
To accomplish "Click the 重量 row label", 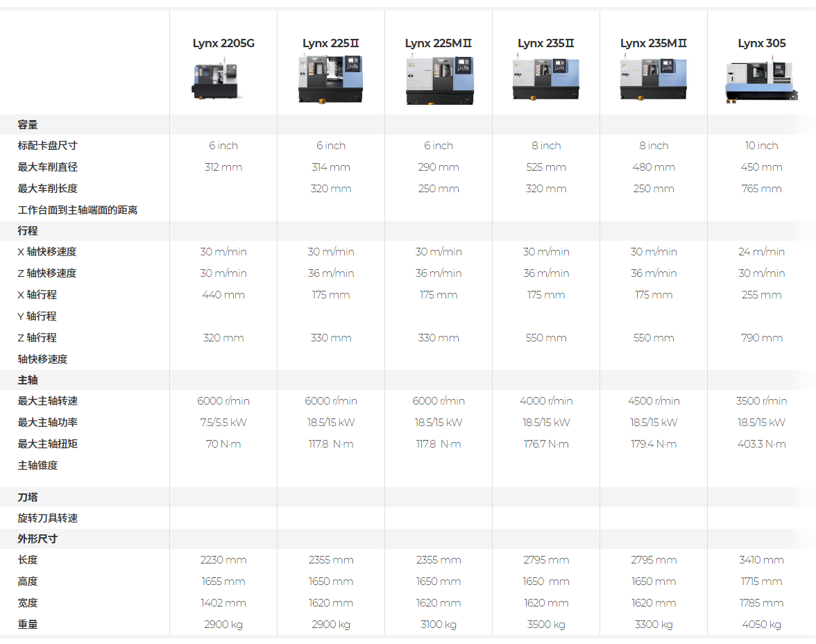I will tap(28, 624).
